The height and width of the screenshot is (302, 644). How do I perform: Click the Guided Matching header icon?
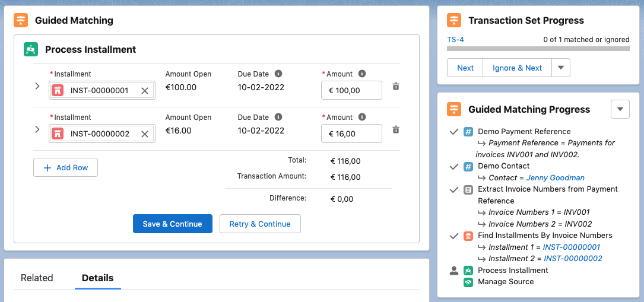[x=21, y=20]
